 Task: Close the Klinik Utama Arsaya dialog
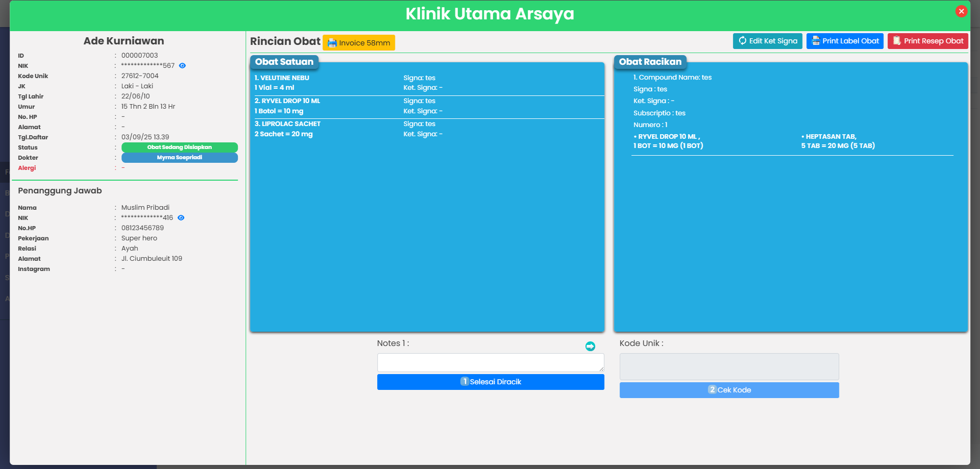961,11
